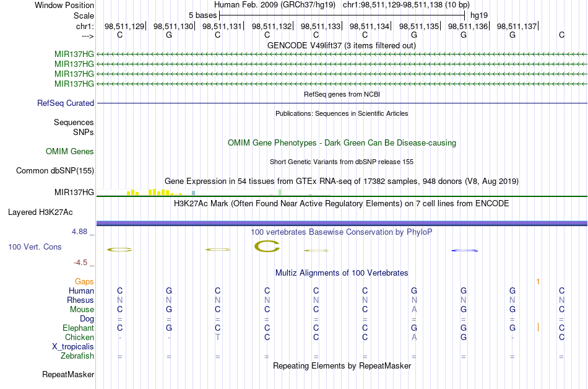This screenshot has width=588, height=389.
Task: Select the Elephant alignment row label
Action: 78,328
